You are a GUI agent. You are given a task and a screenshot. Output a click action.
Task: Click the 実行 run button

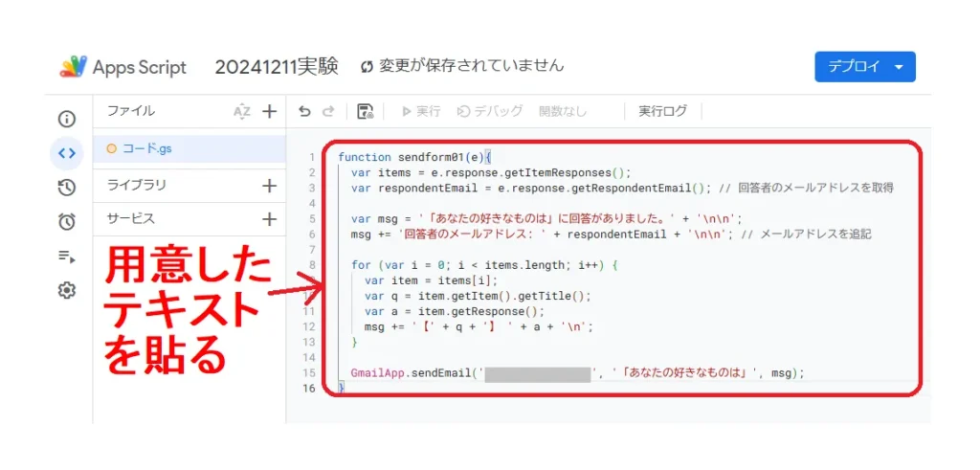[x=420, y=111]
